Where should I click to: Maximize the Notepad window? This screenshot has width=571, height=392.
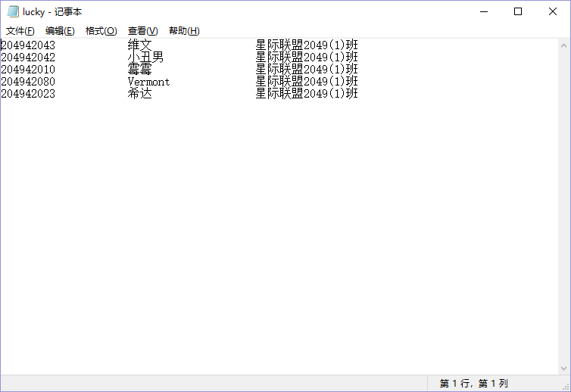pyautogui.click(x=518, y=11)
